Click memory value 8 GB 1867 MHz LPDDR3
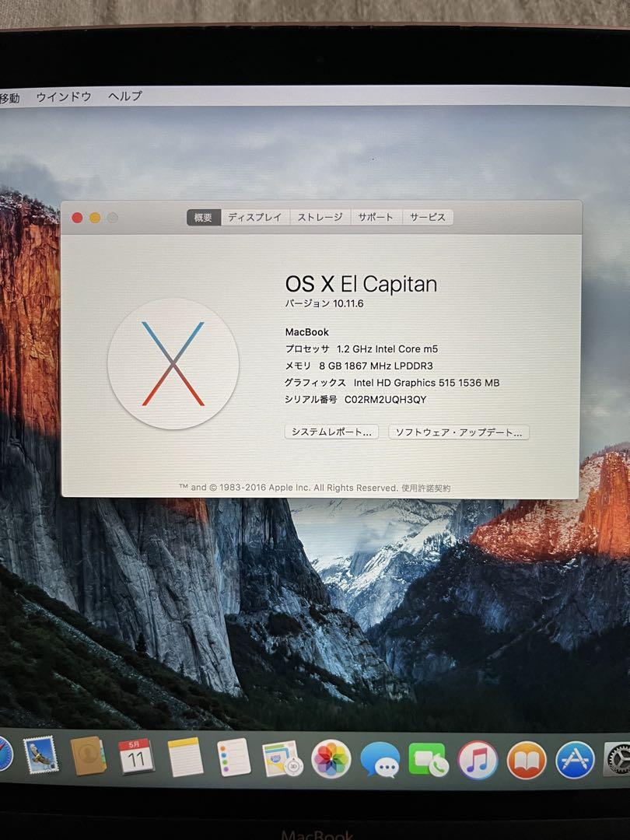 point(376,366)
